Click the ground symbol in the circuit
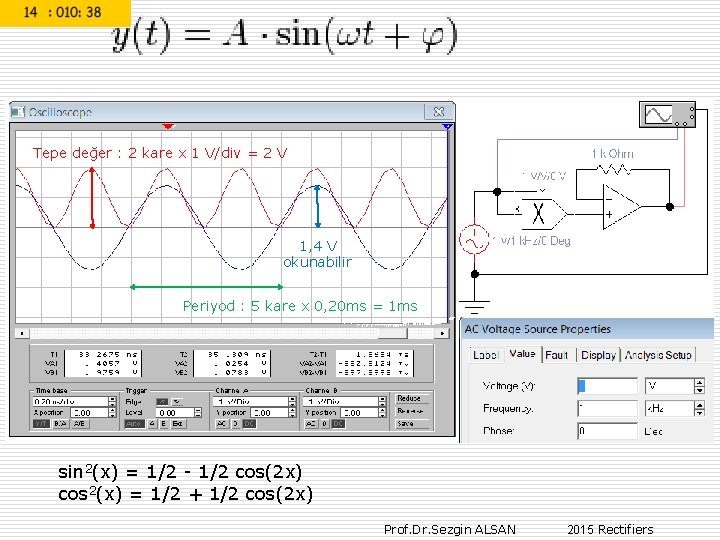Image resolution: width=720 pixels, height=540 pixels. point(474,306)
